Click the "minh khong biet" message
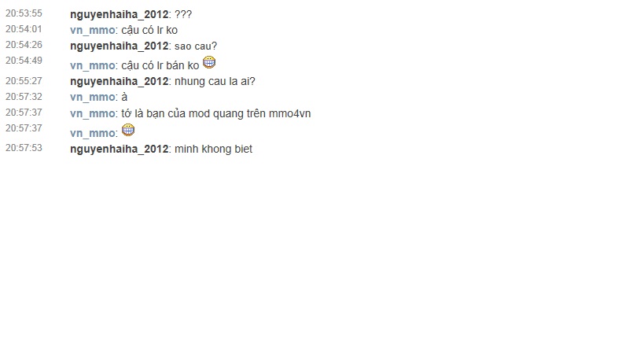 pos(214,149)
